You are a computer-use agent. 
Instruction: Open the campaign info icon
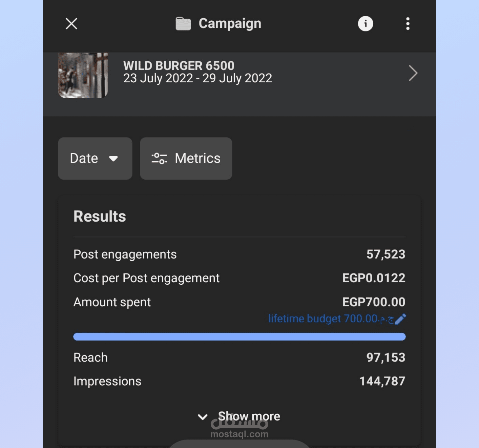click(366, 24)
